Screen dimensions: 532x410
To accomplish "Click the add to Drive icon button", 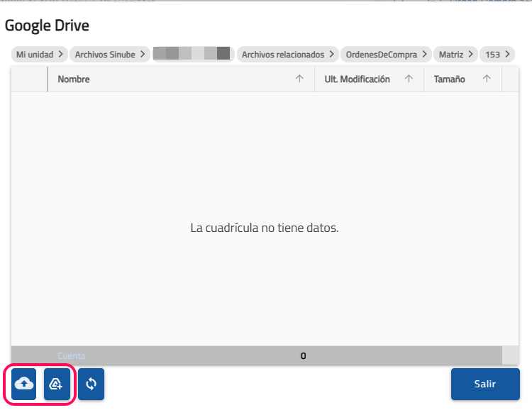I will (57, 384).
